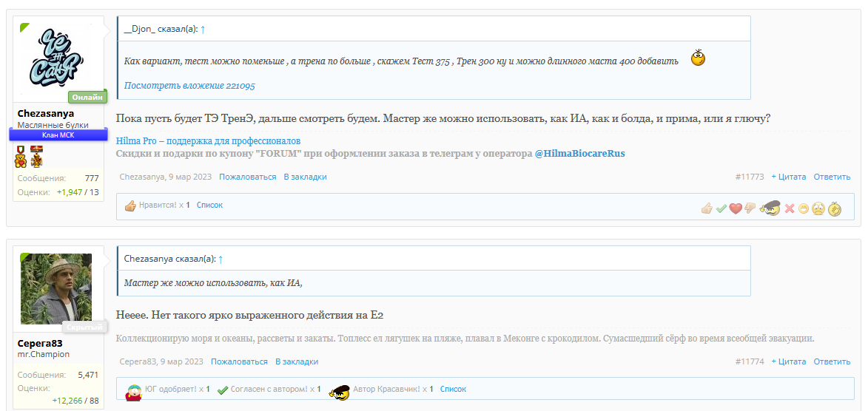Click the thumbs-up icon next to 'Нравится!'

131,205
